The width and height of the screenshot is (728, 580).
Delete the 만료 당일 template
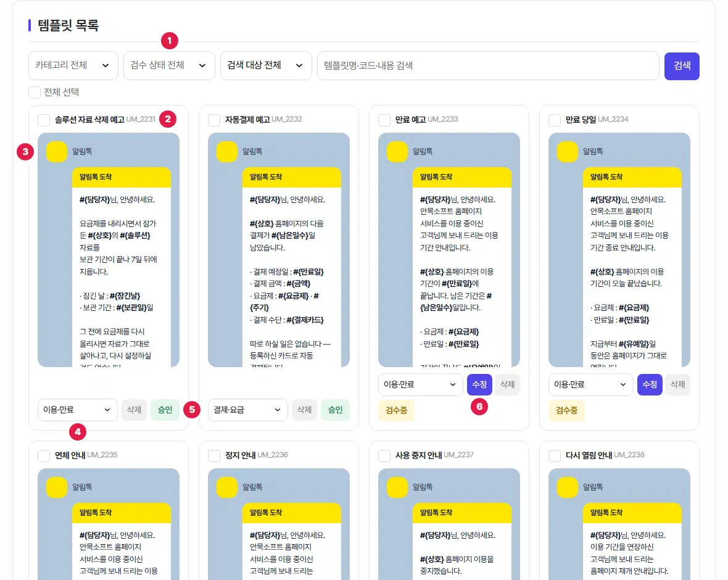[x=678, y=384]
